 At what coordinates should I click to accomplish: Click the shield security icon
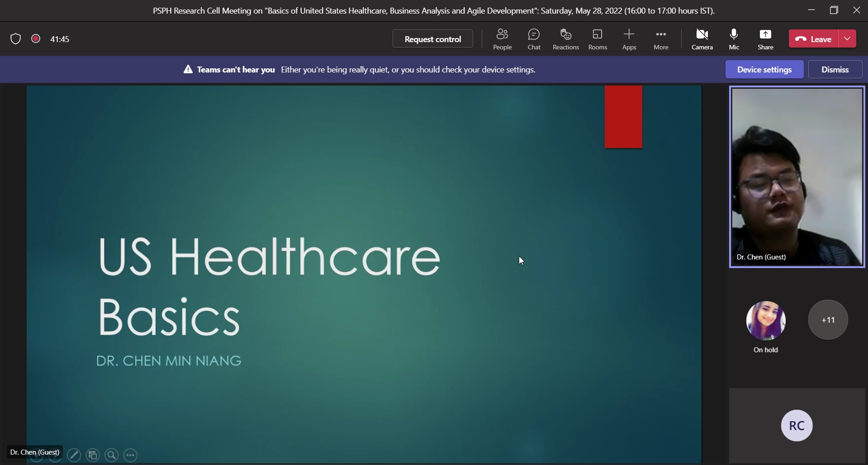point(16,39)
